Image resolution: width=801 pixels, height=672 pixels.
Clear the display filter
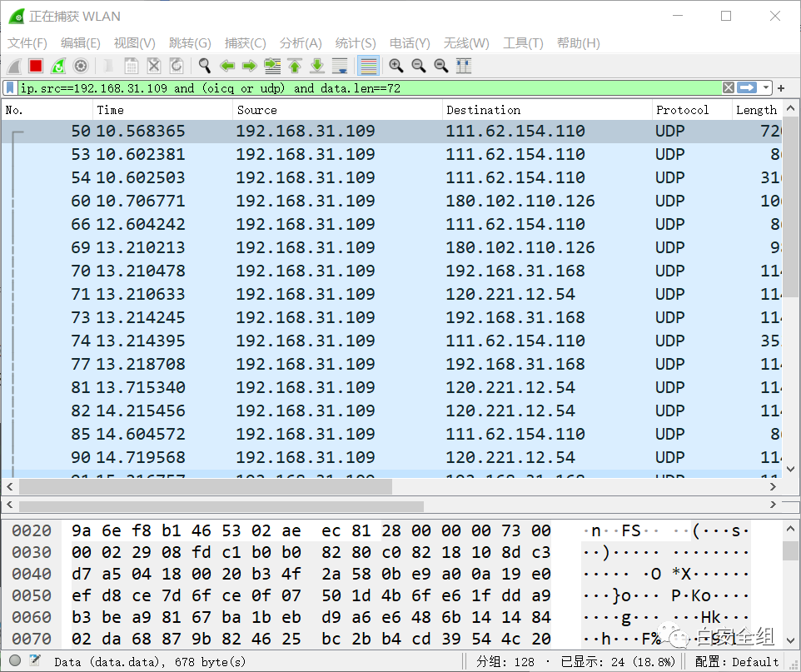pyautogui.click(x=729, y=88)
